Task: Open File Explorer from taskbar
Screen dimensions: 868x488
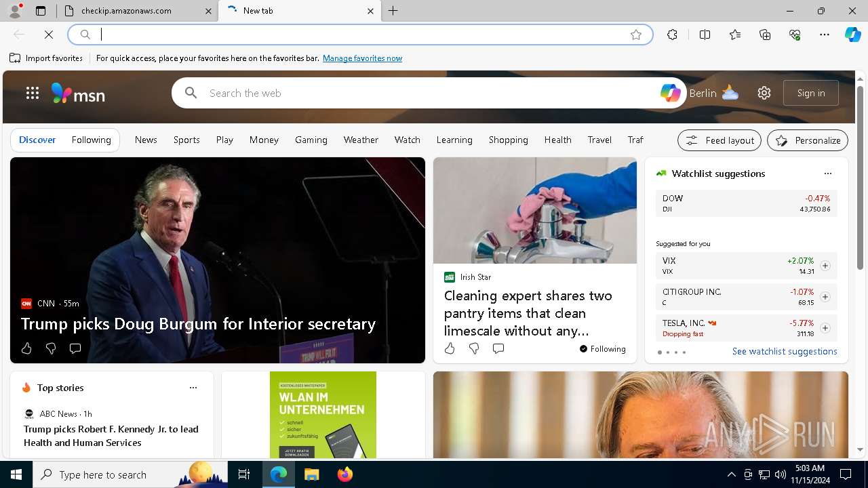Action: 311,474
